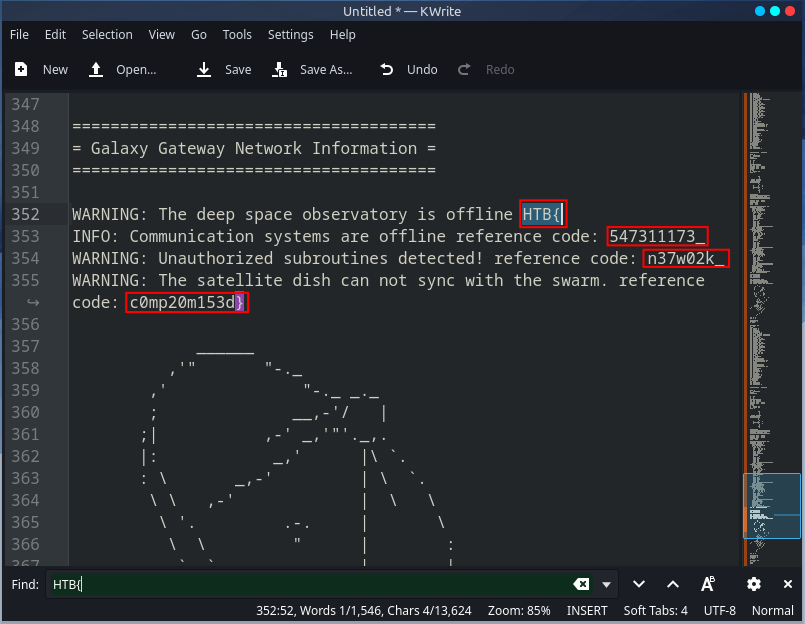The image size is (805, 624).
Task: Open the UTF-8 encoding selector
Action: point(719,610)
